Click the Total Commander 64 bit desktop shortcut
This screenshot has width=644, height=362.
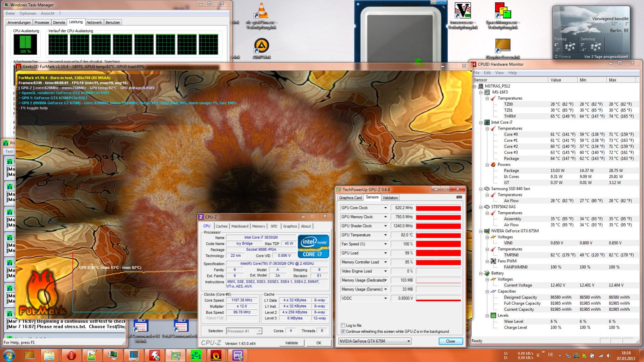[141, 330]
